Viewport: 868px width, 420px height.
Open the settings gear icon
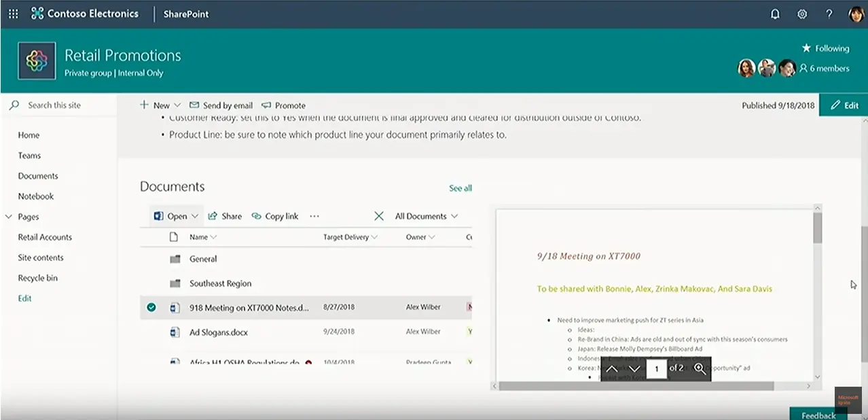pos(802,14)
